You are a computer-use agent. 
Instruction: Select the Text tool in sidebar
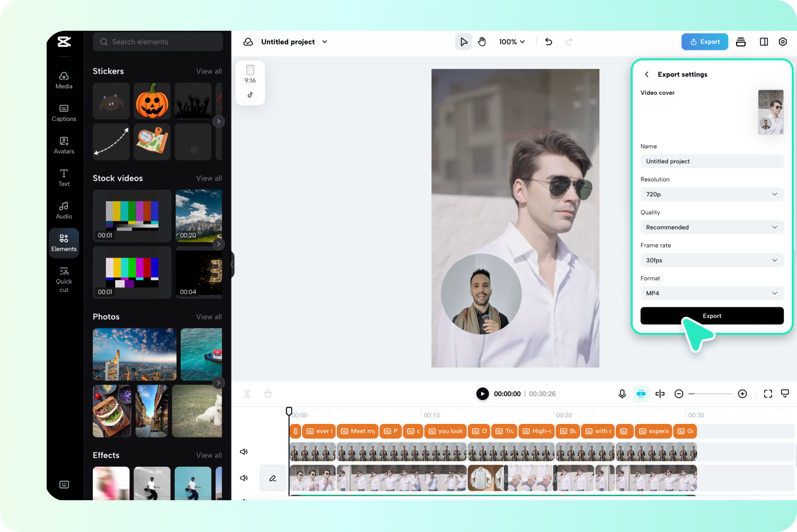tap(64, 178)
